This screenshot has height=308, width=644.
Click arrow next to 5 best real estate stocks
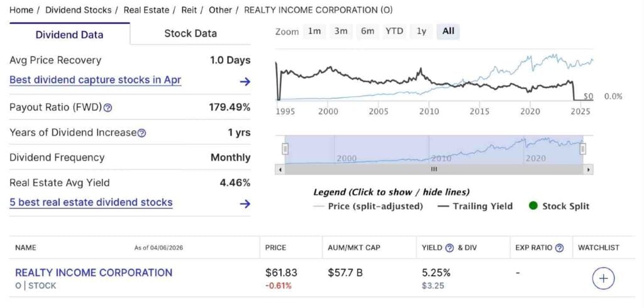pos(245,203)
